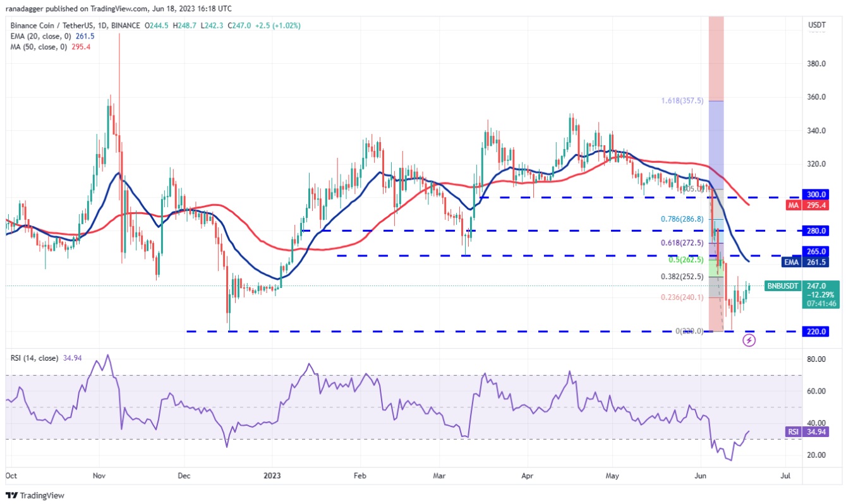This screenshot has height=504, width=846.
Task: Click the 320.0 price axis tick
Action: [817, 164]
